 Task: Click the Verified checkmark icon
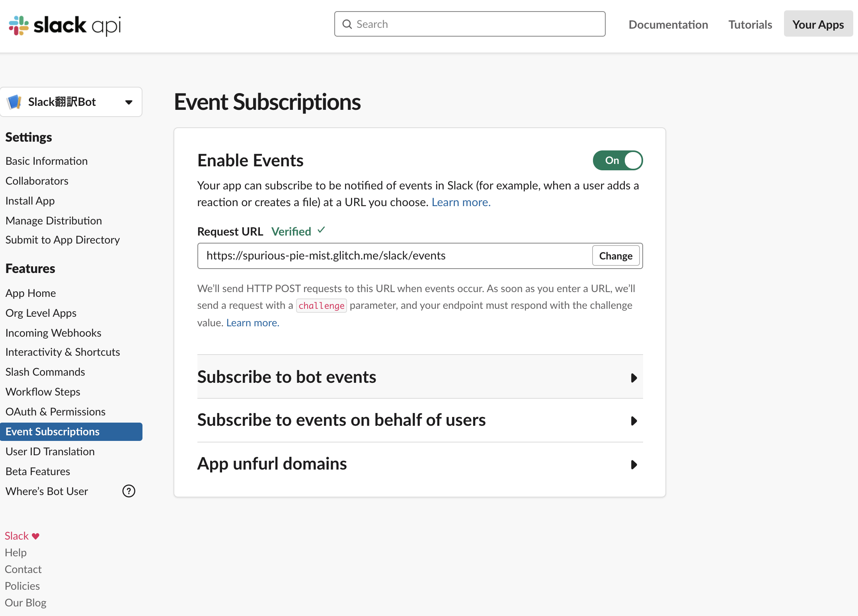click(321, 230)
